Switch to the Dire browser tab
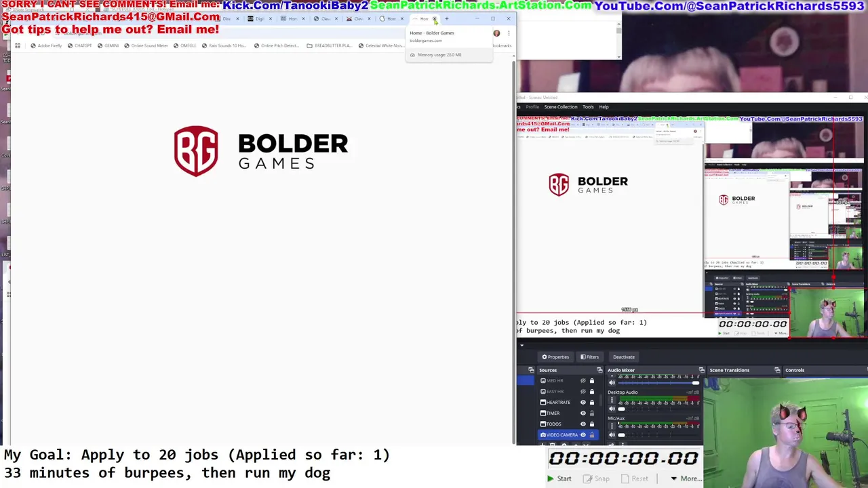The image size is (868, 488). pos(228,19)
